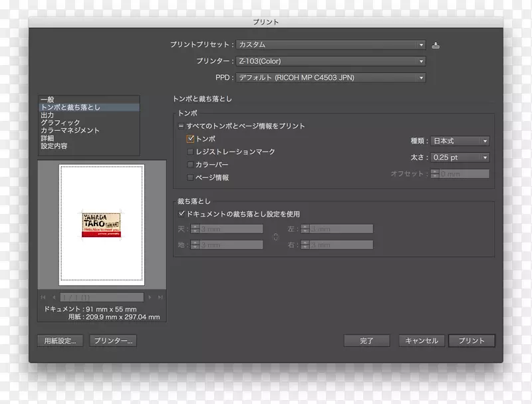This screenshot has width=532, height=404.
Task: Uncheck the トンボ checkbox
Action: pos(190,140)
